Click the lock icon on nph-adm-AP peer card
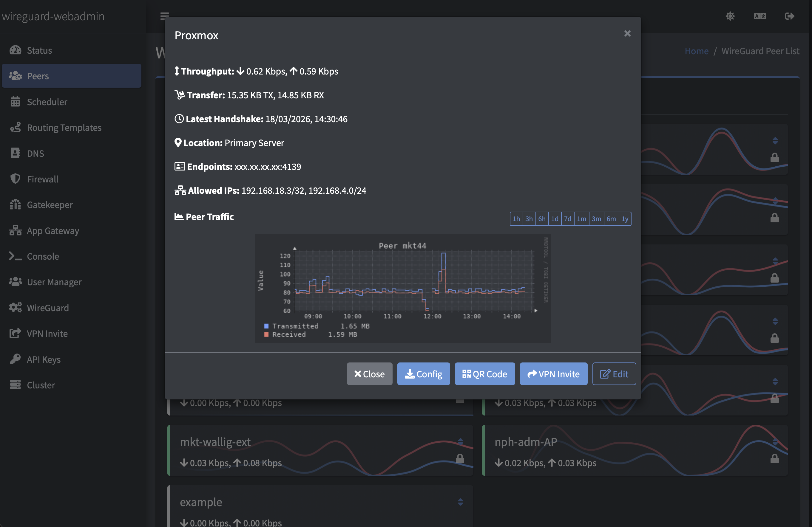812x527 pixels. click(775, 458)
